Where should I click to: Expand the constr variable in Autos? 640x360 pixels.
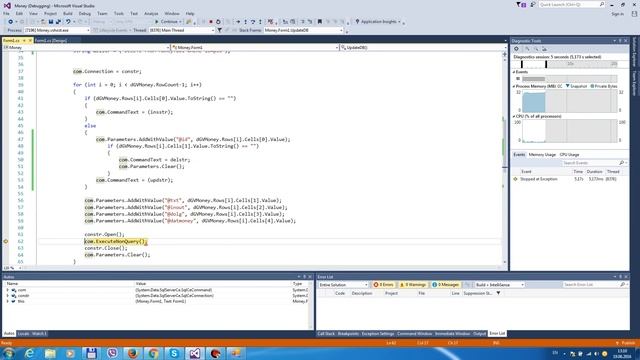(x=7, y=296)
